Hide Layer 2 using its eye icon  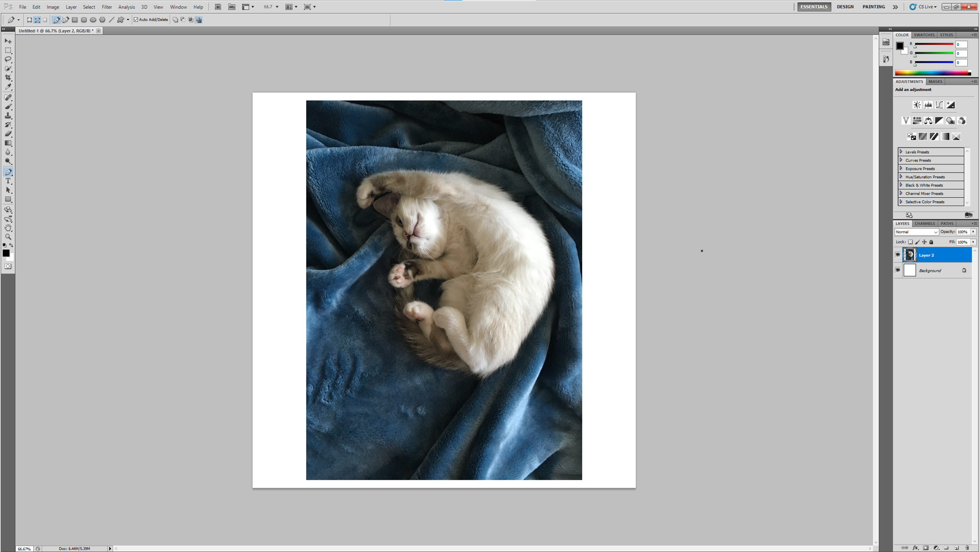[x=898, y=255]
